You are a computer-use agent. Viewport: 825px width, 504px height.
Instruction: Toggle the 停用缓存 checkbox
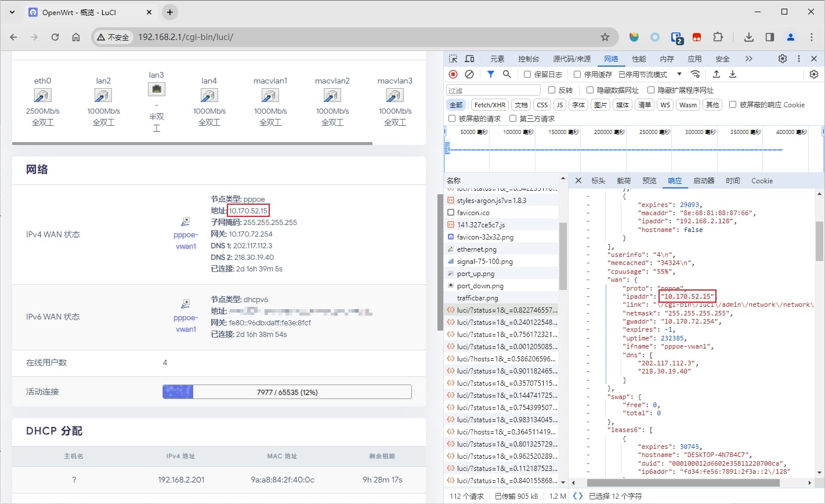point(577,74)
